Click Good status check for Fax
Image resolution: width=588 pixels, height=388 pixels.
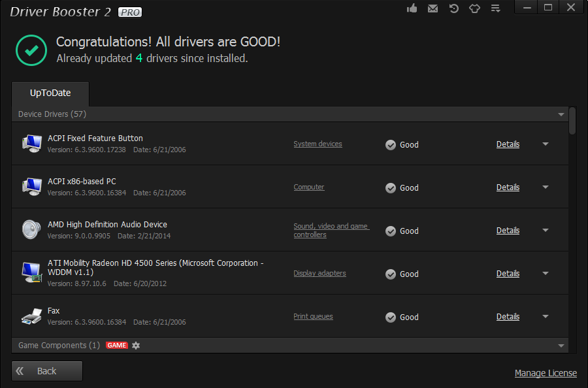click(x=391, y=317)
